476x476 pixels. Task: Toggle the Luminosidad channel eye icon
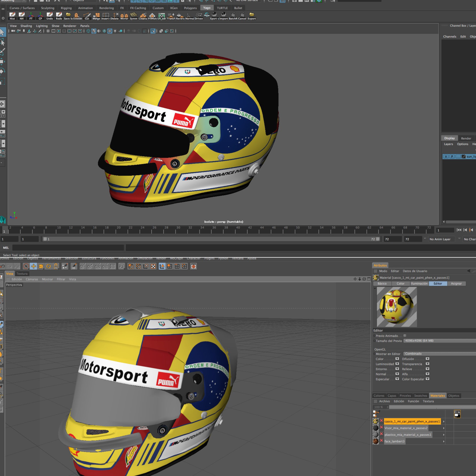point(397,364)
